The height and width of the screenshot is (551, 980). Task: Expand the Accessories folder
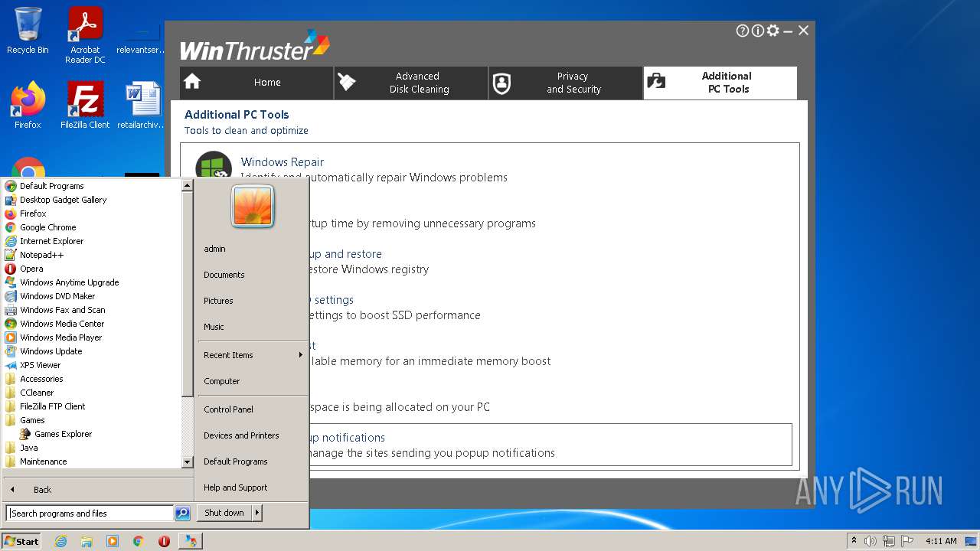click(41, 379)
